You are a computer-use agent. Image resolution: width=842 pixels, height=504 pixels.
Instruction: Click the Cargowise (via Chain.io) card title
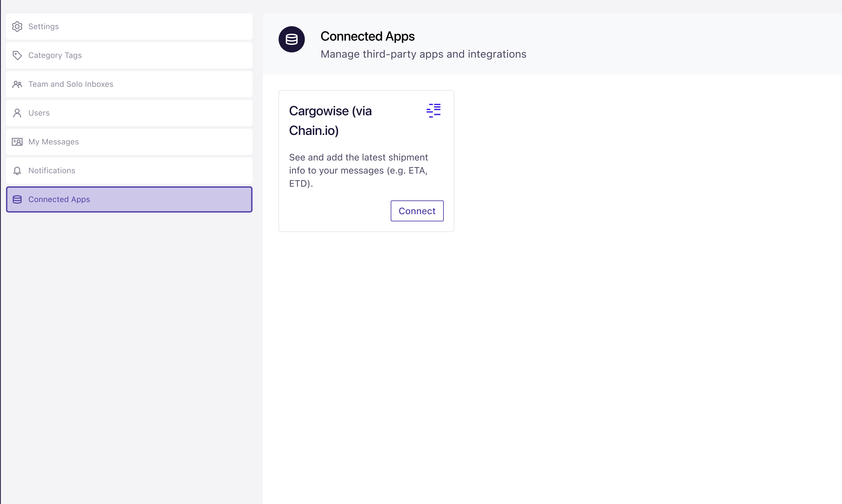point(330,121)
